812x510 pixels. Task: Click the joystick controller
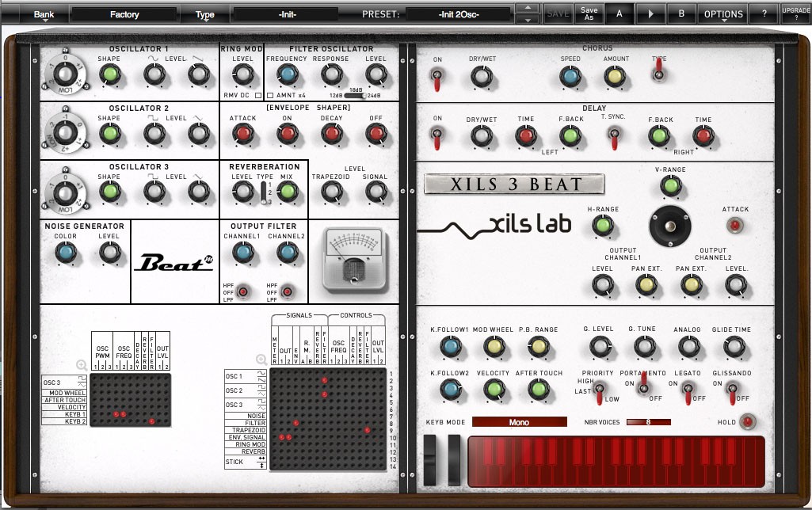coord(670,226)
